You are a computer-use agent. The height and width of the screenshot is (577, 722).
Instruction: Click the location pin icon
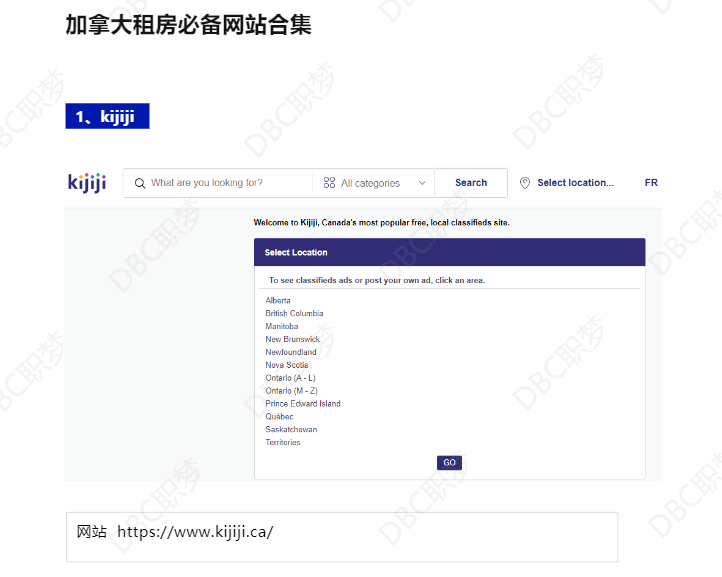point(524,183)
